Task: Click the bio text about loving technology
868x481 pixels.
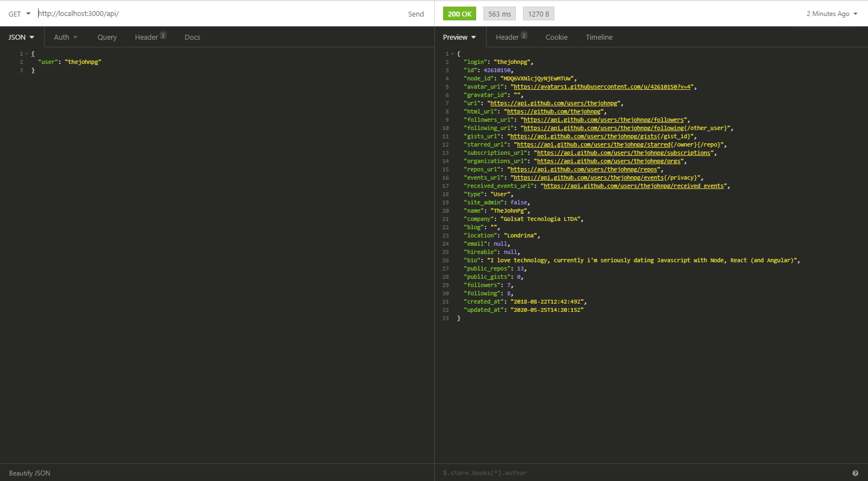Action: 641,261
